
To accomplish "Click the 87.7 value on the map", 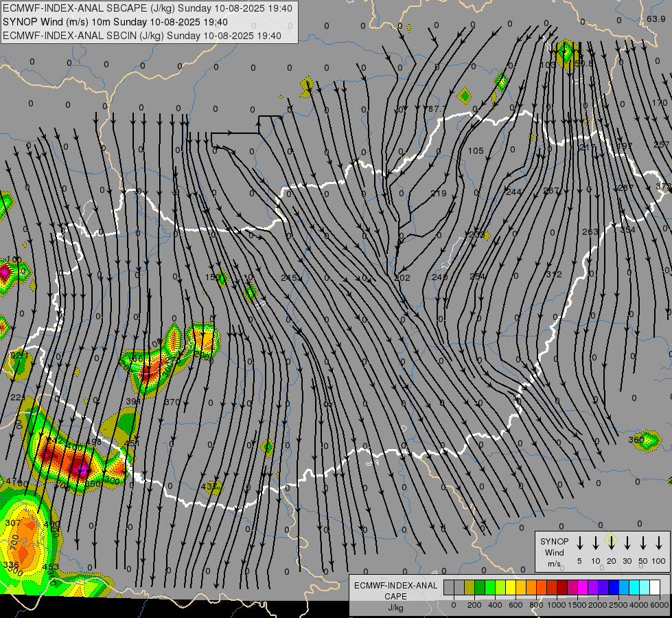I will pyautogui.click(x=437, y=109).
